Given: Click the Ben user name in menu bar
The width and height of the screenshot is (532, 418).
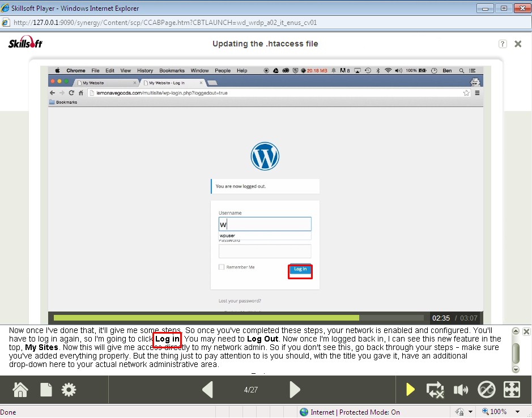Looking at the screenshot, I should [x=447, y=71].
